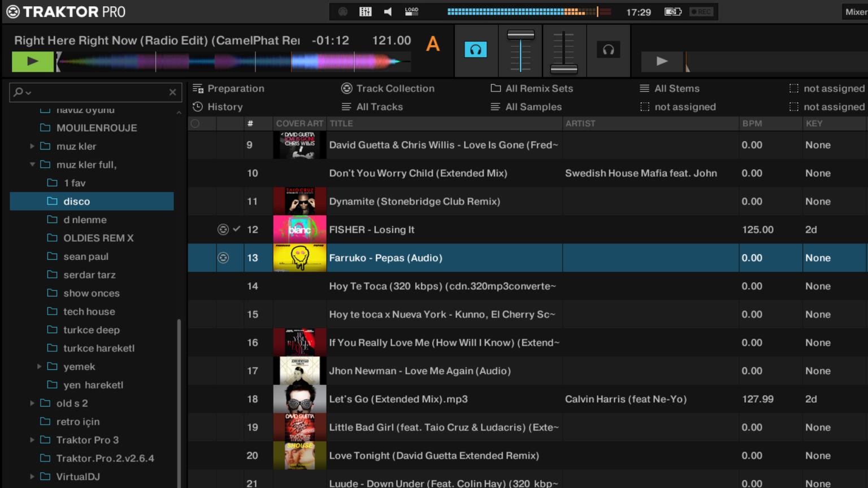Click the left channel volume fader handle
Screen dimensions: 868x488
520,35
